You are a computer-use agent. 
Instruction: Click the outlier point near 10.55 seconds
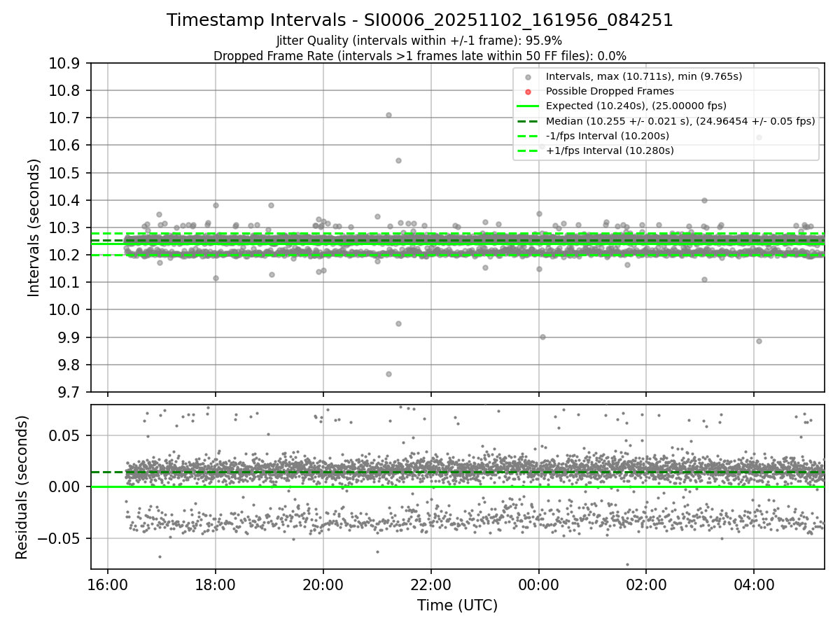click(x=398, y=160)
